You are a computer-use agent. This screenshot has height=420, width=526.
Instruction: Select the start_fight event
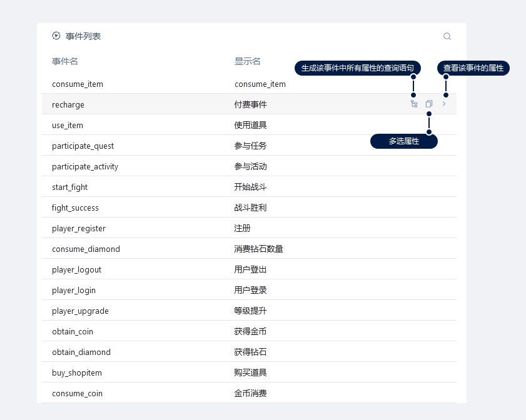coord(70,187)
